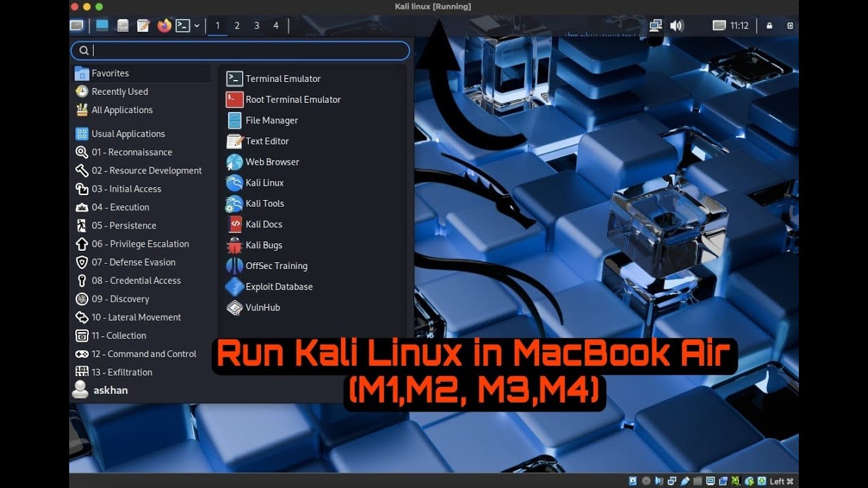Open the file manager icon in top panel
Viewport: 868px width, 488px height.
(123, 26)
